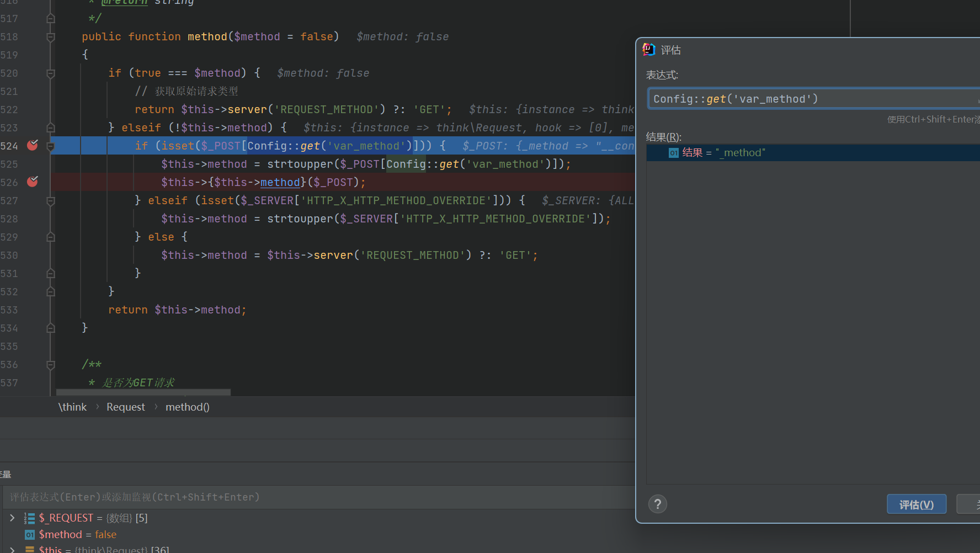Click Request breadcrumb item
980x553 pixels.
click(126, 407)
